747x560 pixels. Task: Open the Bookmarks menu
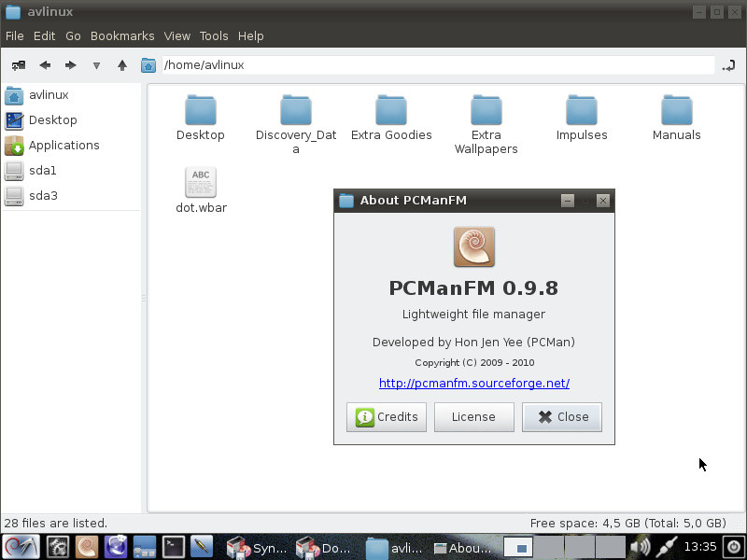pos(122,36)
